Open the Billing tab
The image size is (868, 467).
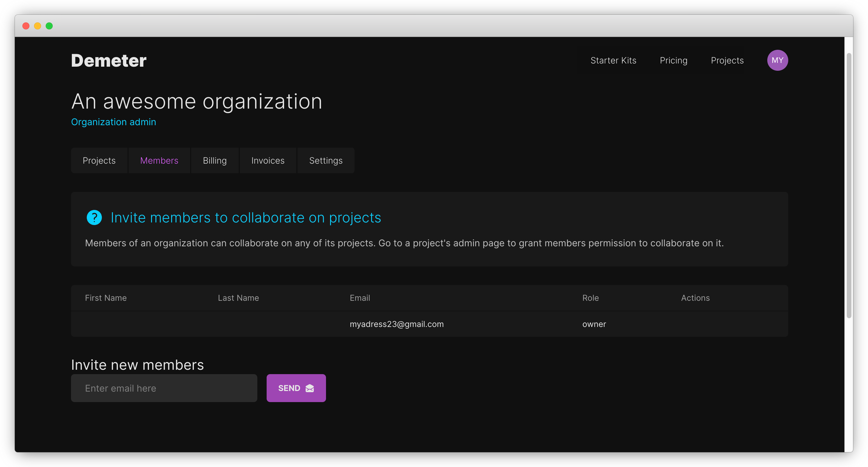215,160
